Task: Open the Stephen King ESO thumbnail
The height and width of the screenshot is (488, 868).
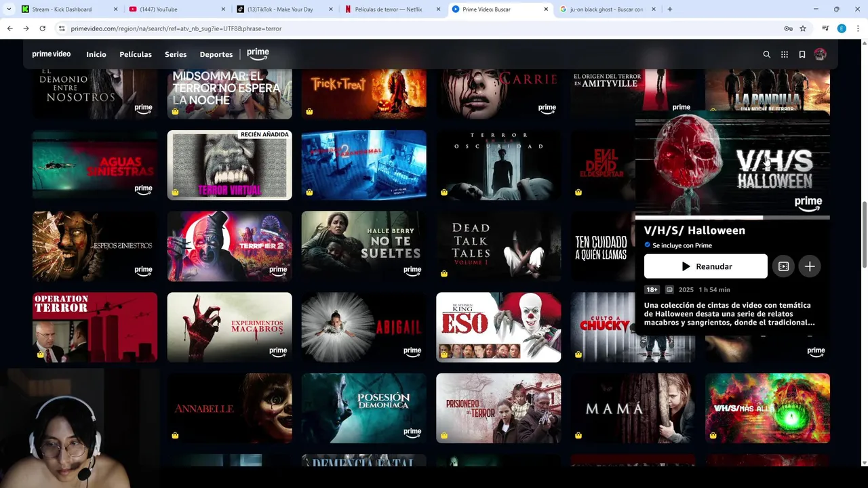Action: [498, 327]
